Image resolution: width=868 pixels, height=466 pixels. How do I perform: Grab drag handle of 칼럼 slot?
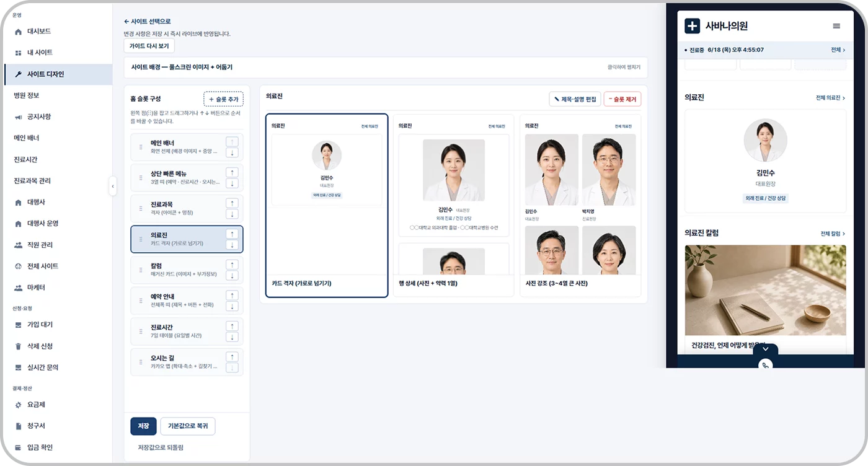pos(141,270)
